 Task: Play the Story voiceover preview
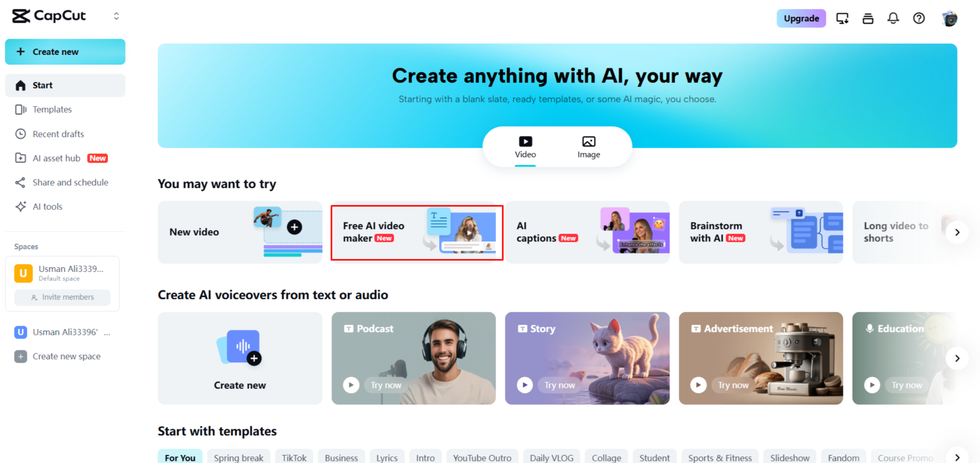point(525,385)
